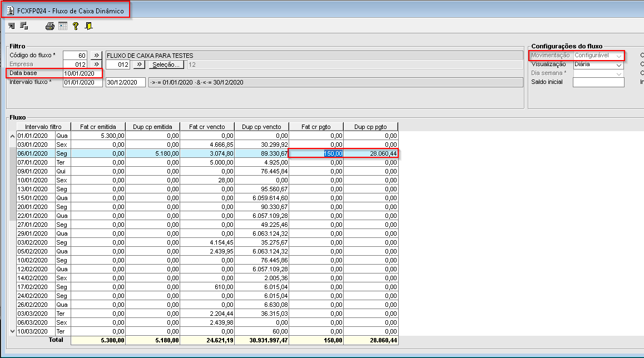
Task: Click the 610,00 cell
Action: (x=207, y=287)
